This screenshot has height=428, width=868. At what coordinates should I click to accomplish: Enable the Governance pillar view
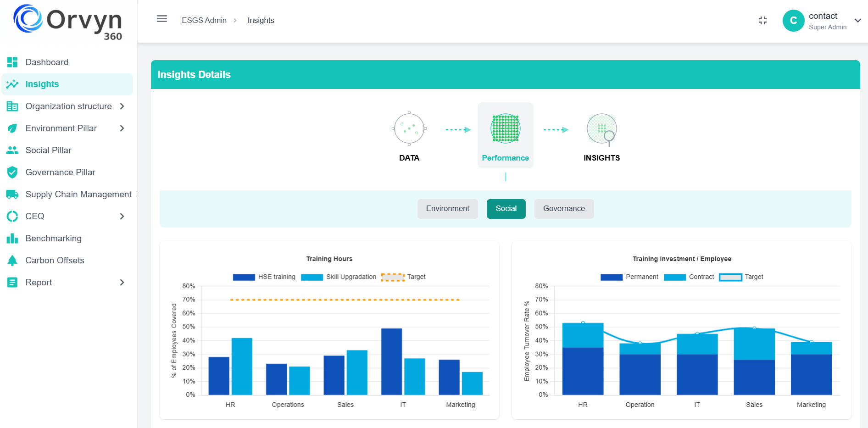[x=564, y=209]
